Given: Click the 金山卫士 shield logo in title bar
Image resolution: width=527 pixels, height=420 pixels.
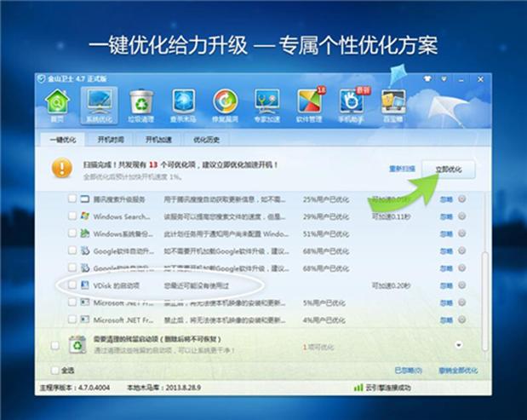Looking at the screenshot, I should point(42,79).
